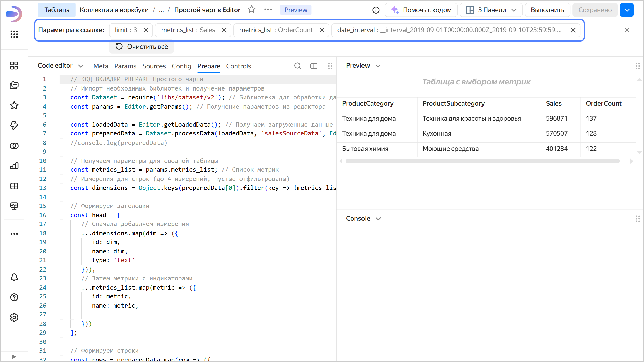The image size is (644, 362).
Task: Switch to the Sources tab
Action: point(154,66)
